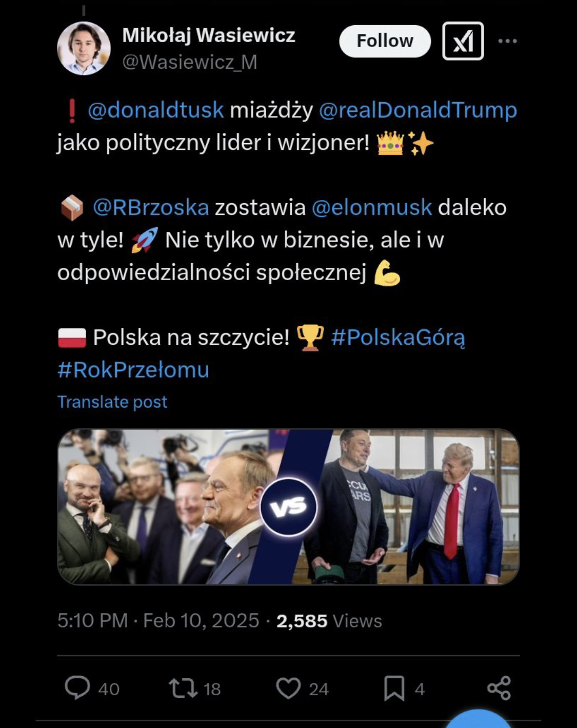View the 2,585 Views count
Screen dimensions: 577x728
[x=329, y=621]
